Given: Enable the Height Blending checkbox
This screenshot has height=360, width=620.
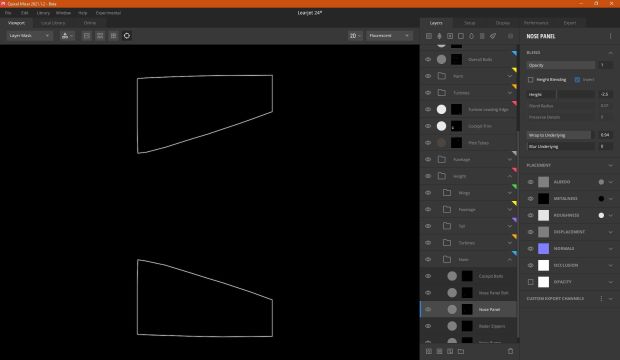Looking at the screenshot, I should [531, 80].
